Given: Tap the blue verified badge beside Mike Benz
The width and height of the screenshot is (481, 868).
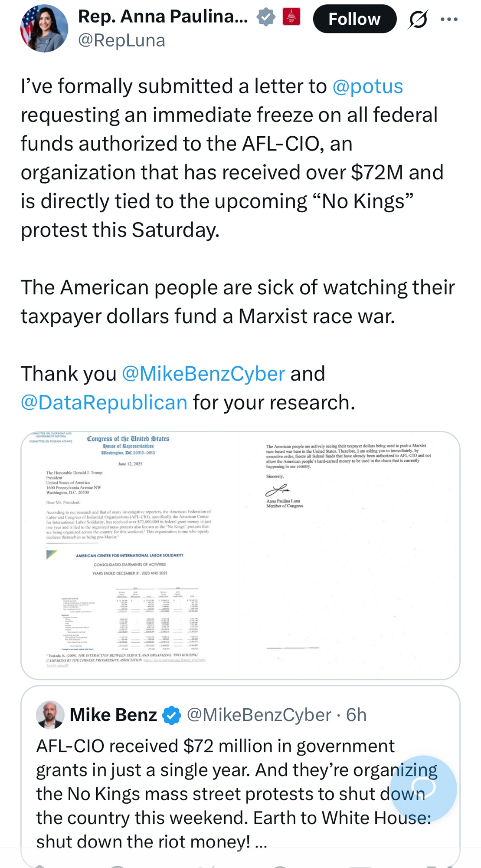Looking at the screenshot, I should point(172,715).
